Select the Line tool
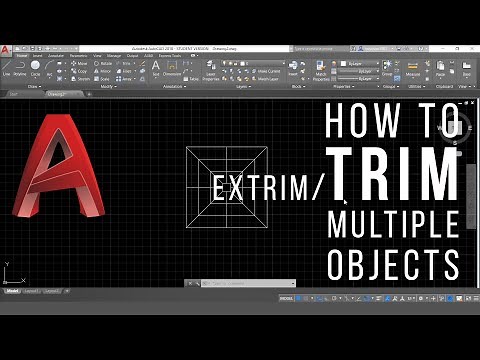Image resolution: width=480 pixels, height=360 pixels. click(6, 68)
